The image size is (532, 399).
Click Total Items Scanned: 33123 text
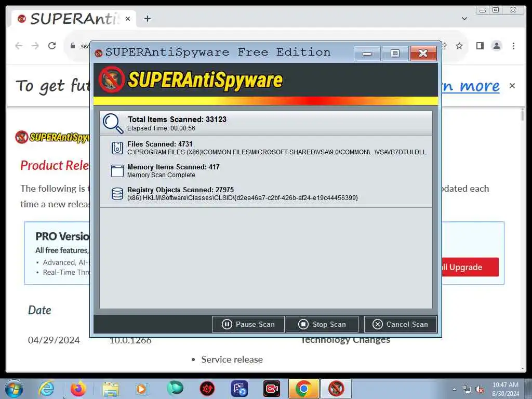click(x=177, y=119)
